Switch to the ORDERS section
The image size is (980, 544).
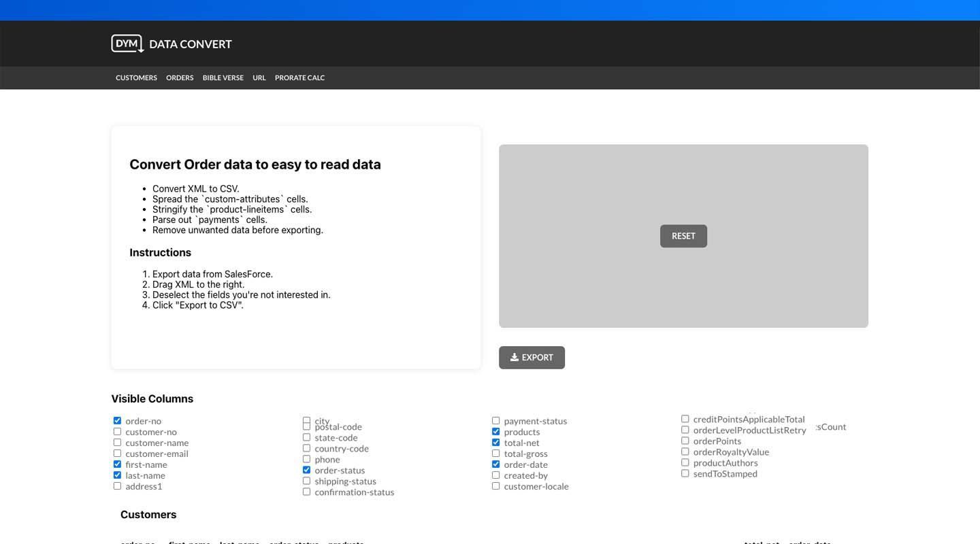(x=180, y=78)
